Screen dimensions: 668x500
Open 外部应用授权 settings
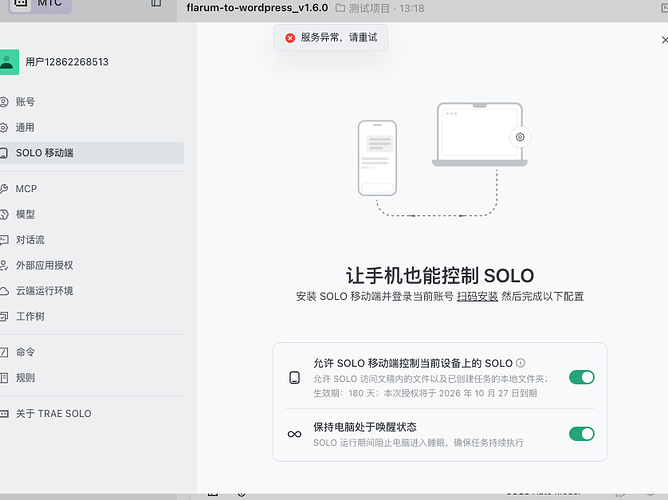pyautogui.click(x=90, y=265)
